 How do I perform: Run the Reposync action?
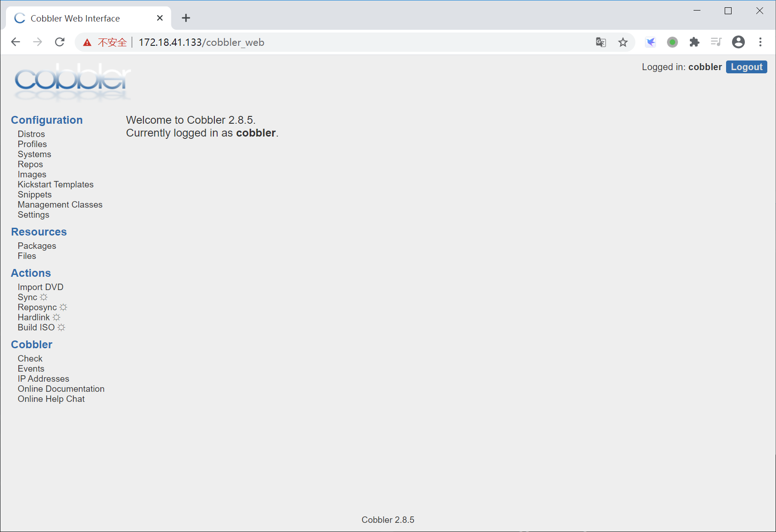(x=38, y=307)
